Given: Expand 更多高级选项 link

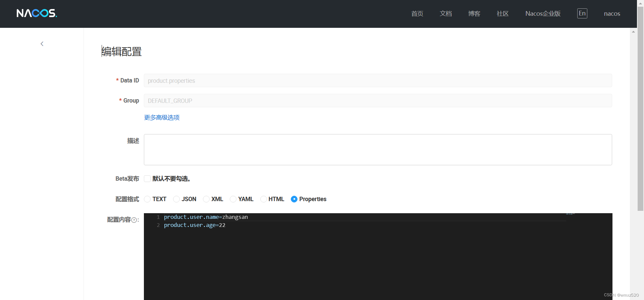Looking at the screenshot, I should click(162, 118).
